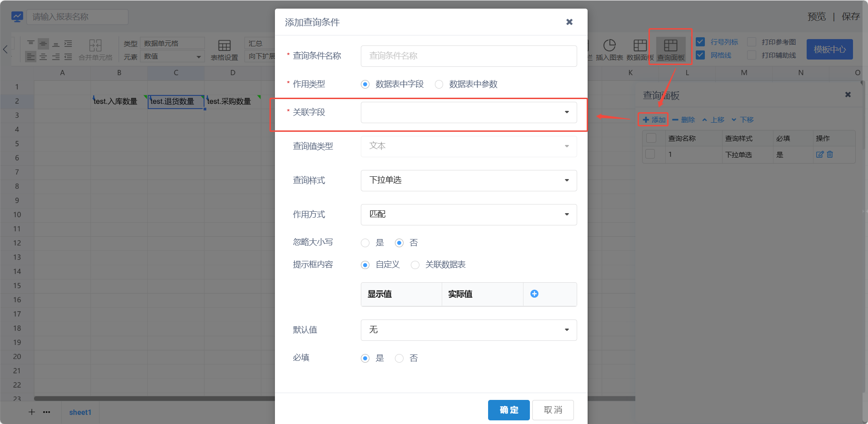The height and width of the screenshot is (424, 868).
Task: Click the 插入图表 pie chart icon
Action: click(x=609, y=46)
